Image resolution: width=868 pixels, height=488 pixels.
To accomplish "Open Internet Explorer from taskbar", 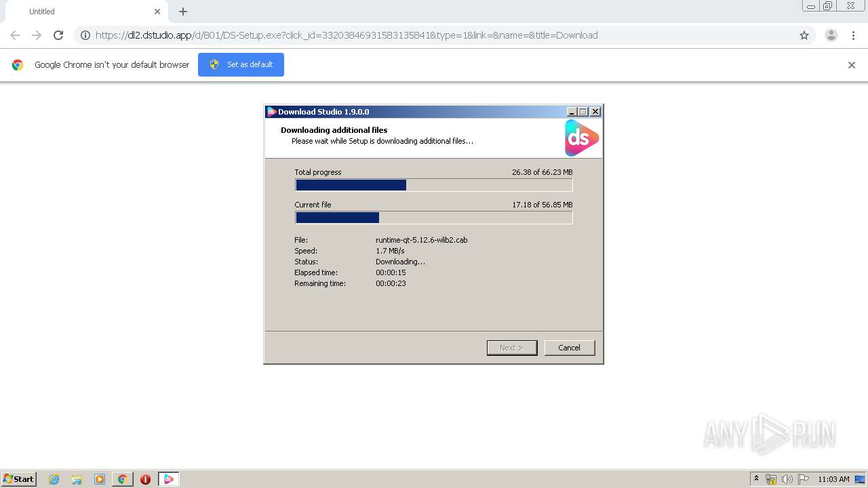I will (x=54, y=479).
